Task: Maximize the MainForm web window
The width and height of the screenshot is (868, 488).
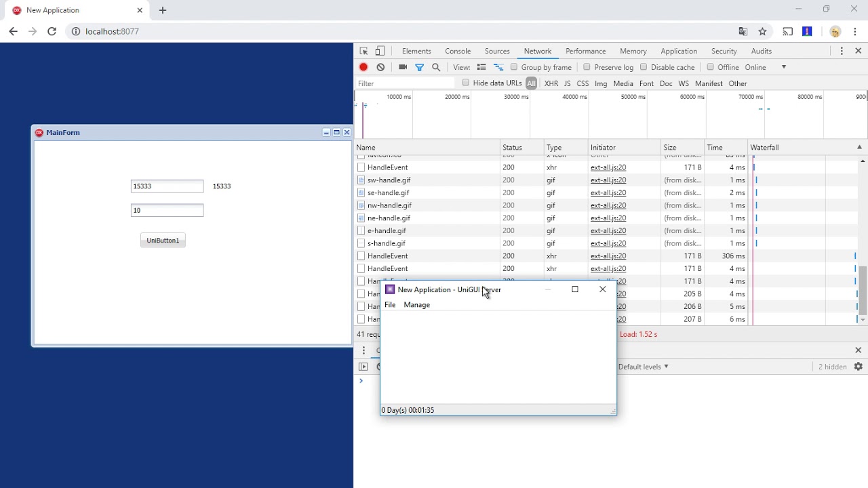Action: point(336,133)
